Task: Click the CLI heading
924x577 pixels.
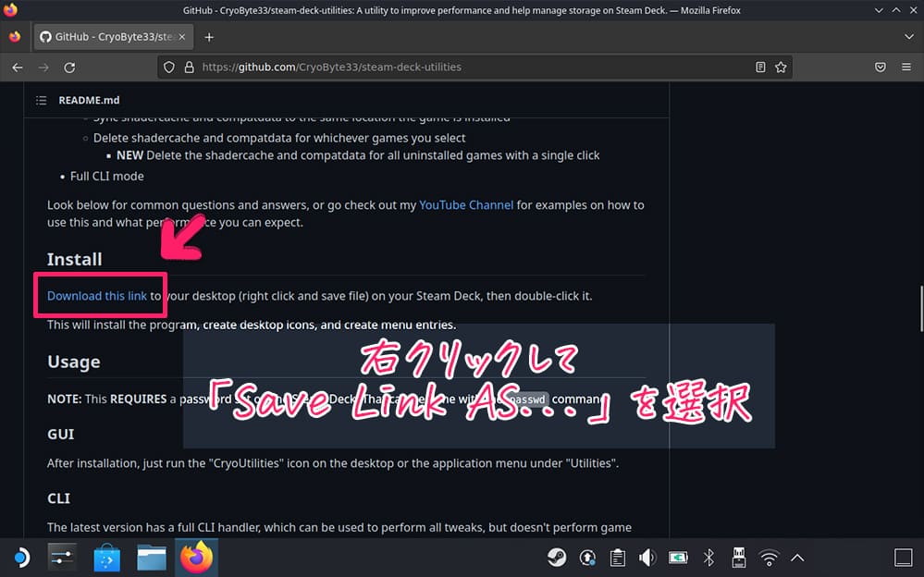Action: tap(58, 498)
